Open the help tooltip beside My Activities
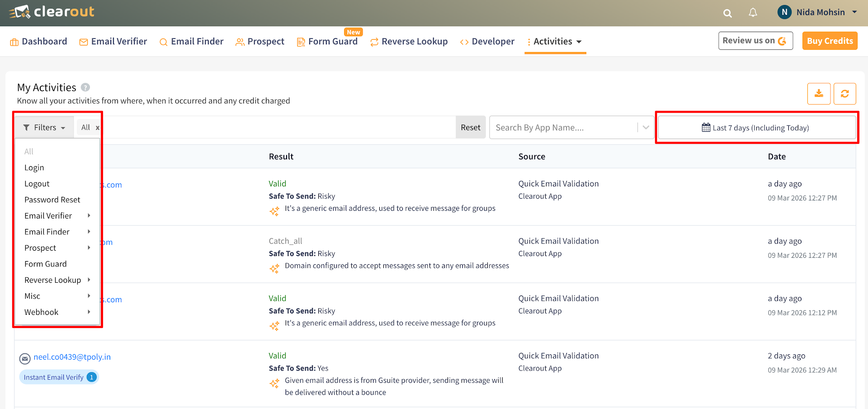Viewport: 868px width, 409px height. click(x=85, y=87)
